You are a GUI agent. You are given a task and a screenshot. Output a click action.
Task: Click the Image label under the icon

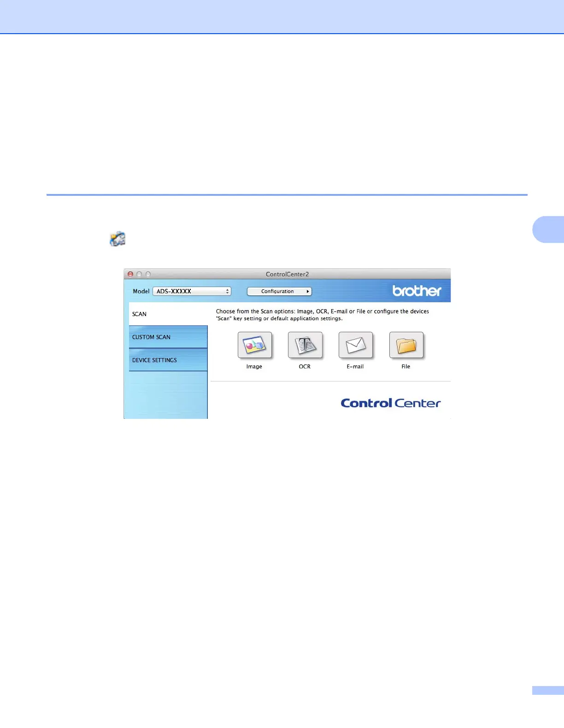254,367
